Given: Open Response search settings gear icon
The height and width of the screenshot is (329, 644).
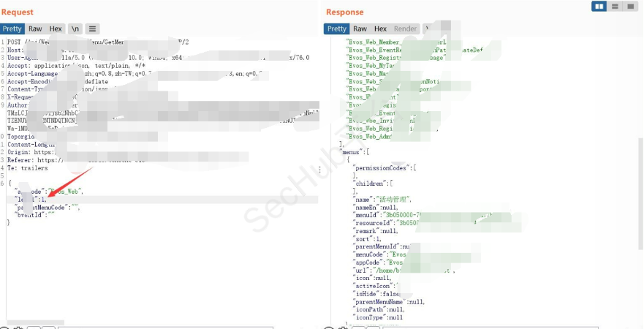Looking at the screenshot, I should tap(341, 326).
